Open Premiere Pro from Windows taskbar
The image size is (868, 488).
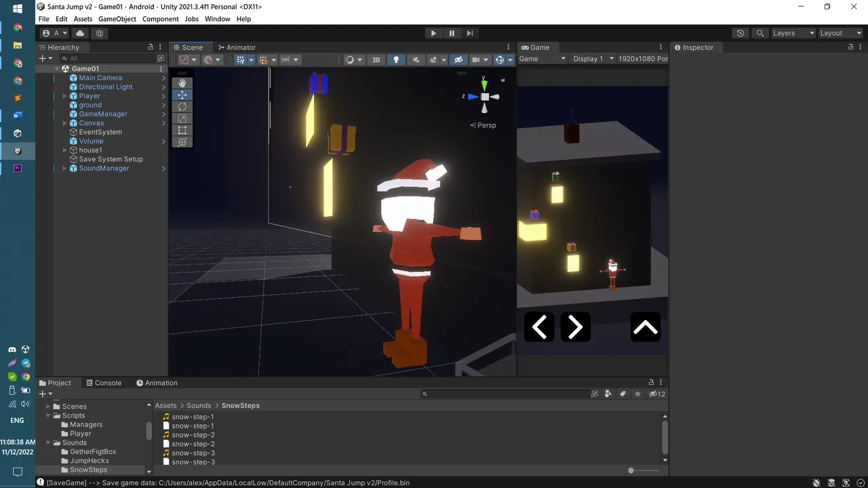(18, 168)
